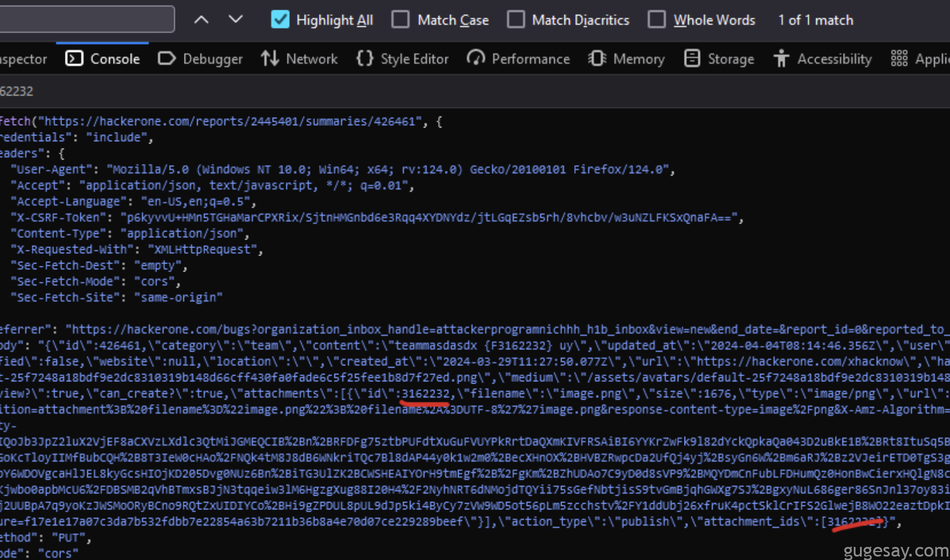Open the Debugger panel via its icon

166,59
